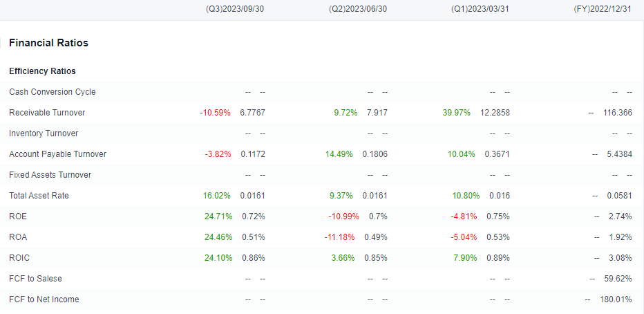Select the (Q1)2023/03/31 column header
This screenshot has width=644, height=314.
click(480, 9)
